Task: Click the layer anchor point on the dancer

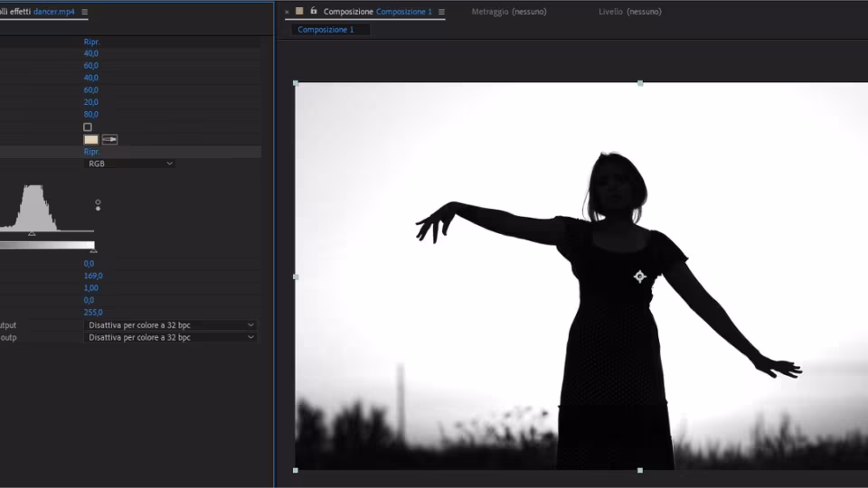Action: tap(640, 277)
